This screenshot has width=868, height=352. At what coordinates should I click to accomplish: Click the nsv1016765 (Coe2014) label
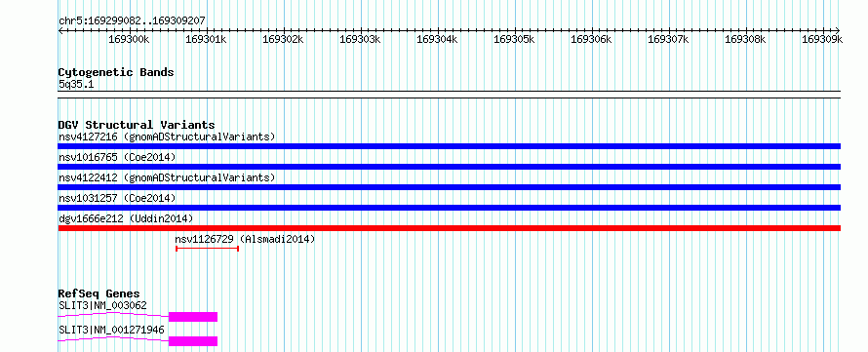click(x=117, y=157)
